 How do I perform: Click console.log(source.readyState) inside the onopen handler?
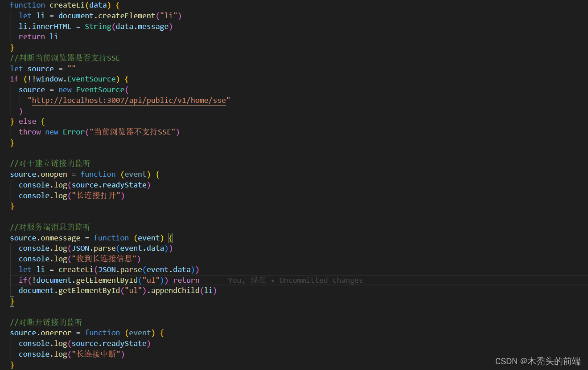(x=85, y=185)
